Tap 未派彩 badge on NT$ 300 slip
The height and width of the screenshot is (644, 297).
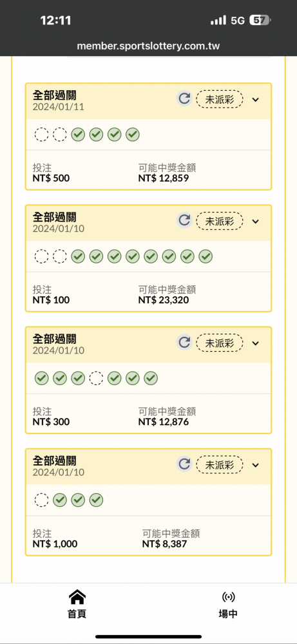coord(219,343)
